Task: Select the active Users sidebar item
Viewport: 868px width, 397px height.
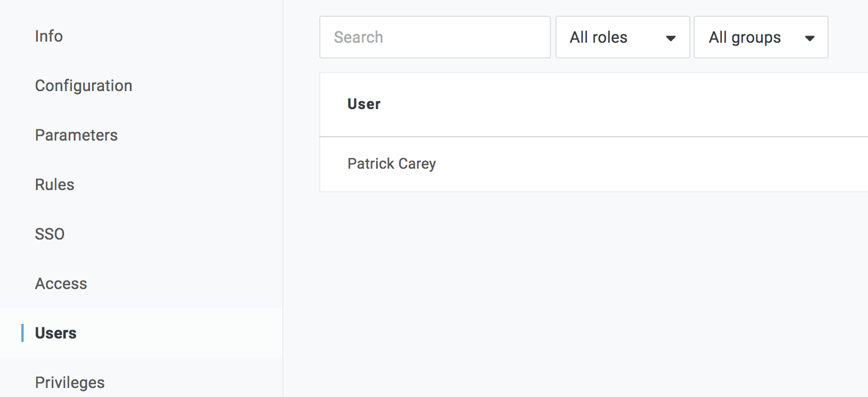Action: [x=56, y=333]
